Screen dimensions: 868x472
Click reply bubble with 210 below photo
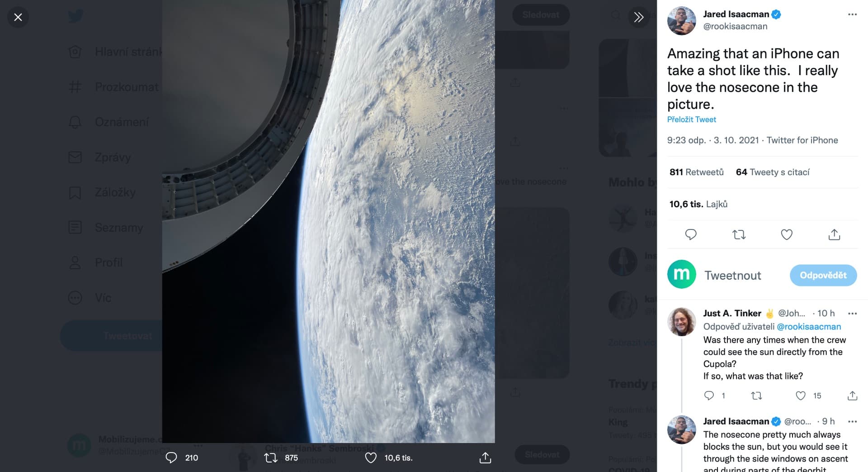coord(171,458)
